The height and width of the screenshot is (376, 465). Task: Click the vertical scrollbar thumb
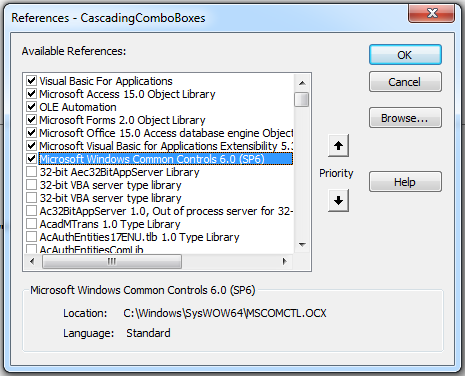[302, 99]
